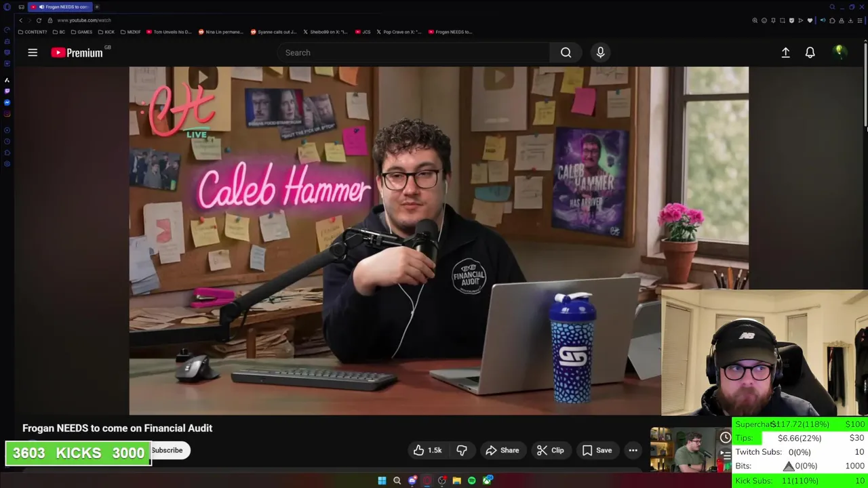Go back with browser back arrow
Image resolution: width=868 pixels, height=488 pixels.
(x=20, y=20)
